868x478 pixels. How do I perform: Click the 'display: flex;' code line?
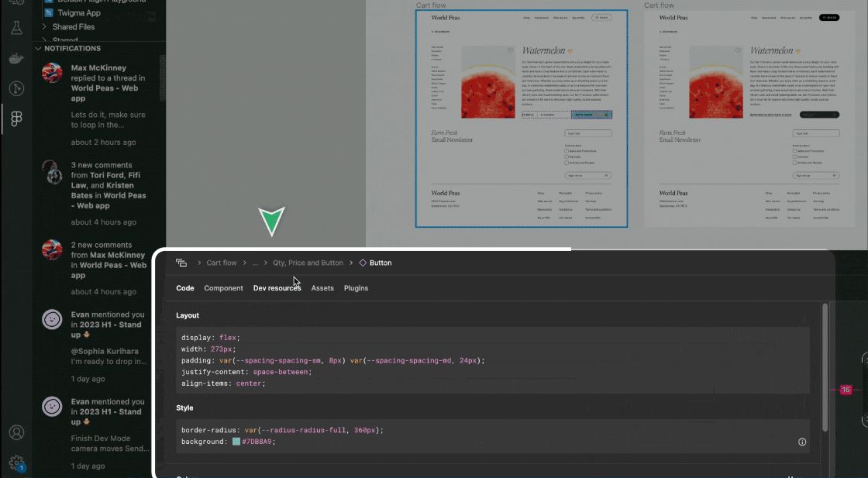click(210, 338)
